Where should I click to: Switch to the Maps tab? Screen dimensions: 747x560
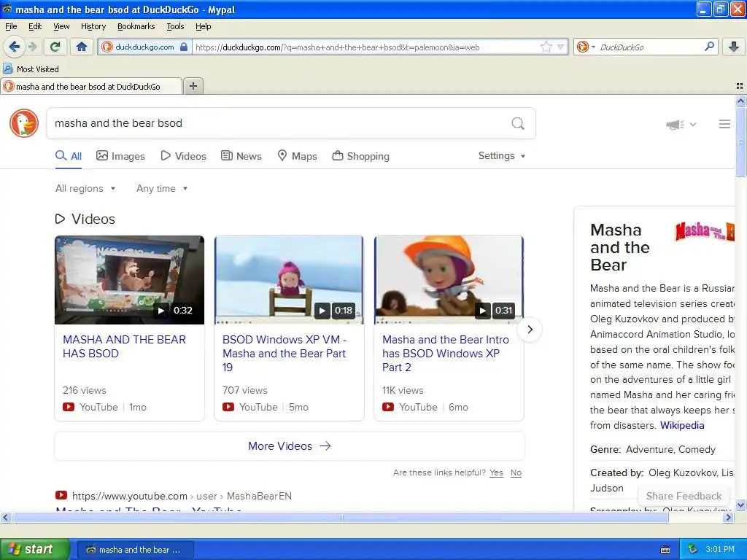(x=298, y=156)
